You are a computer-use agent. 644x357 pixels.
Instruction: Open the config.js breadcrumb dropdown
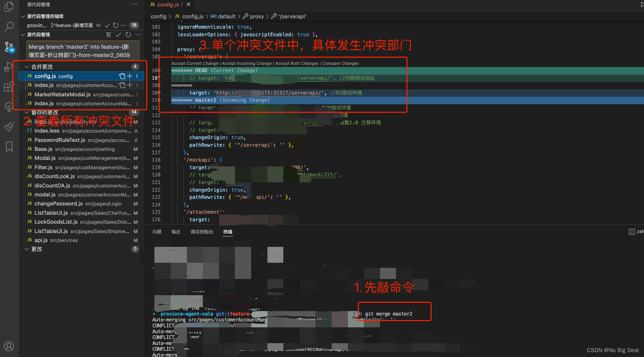[189, 16]
